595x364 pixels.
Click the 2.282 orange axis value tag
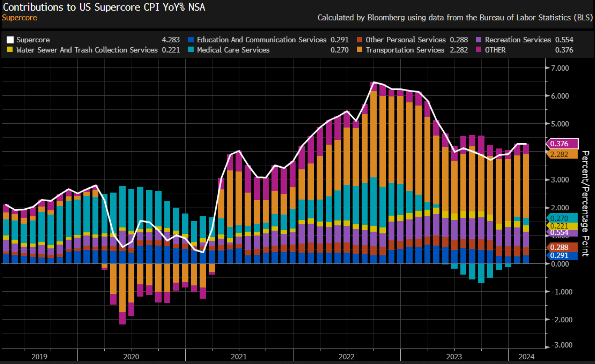click(x=562, y=154)
